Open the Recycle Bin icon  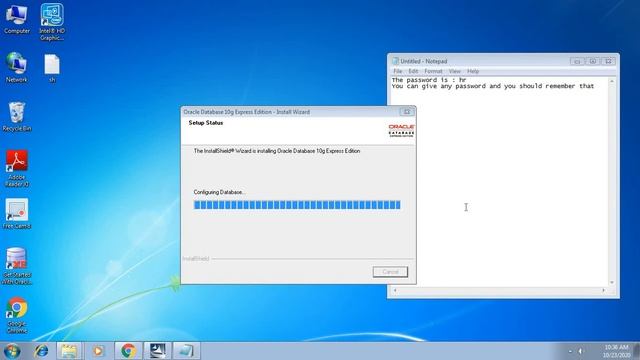(17, 117)
